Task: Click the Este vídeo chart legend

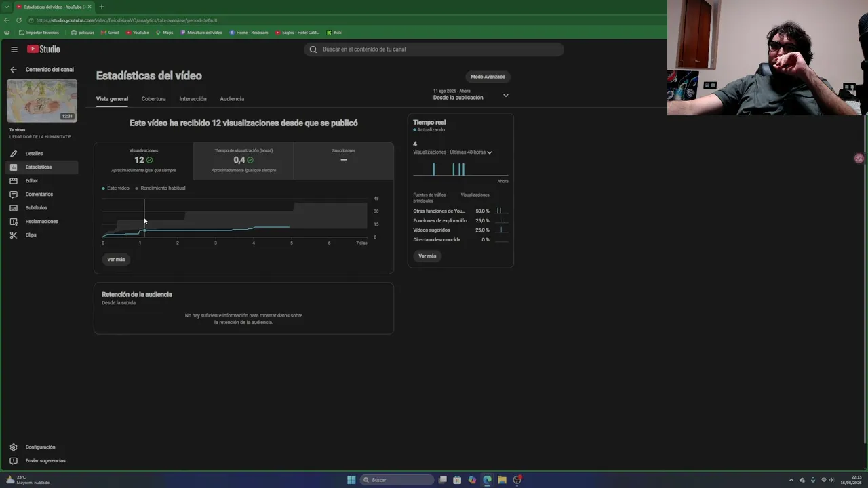Action: (116, 188)
